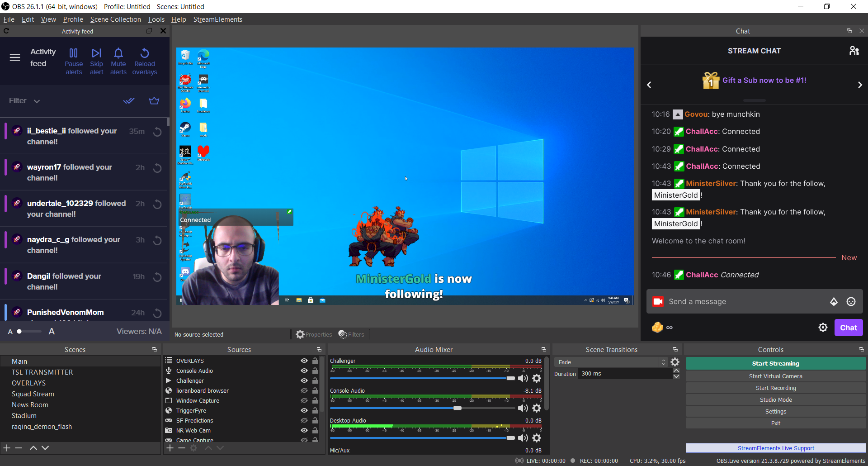Advance the Gift a Sub carousel arrow
This screenshot has width=868, height=466.
[x=860, y=85]
